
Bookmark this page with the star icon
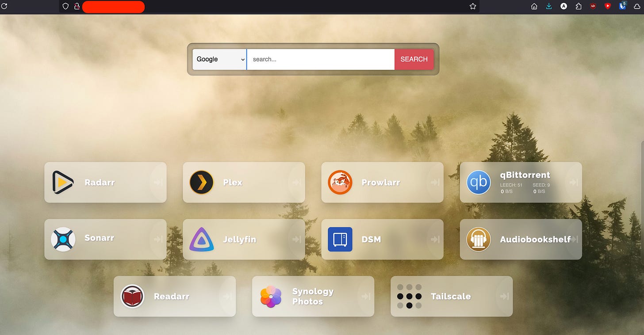click(473, 6)
